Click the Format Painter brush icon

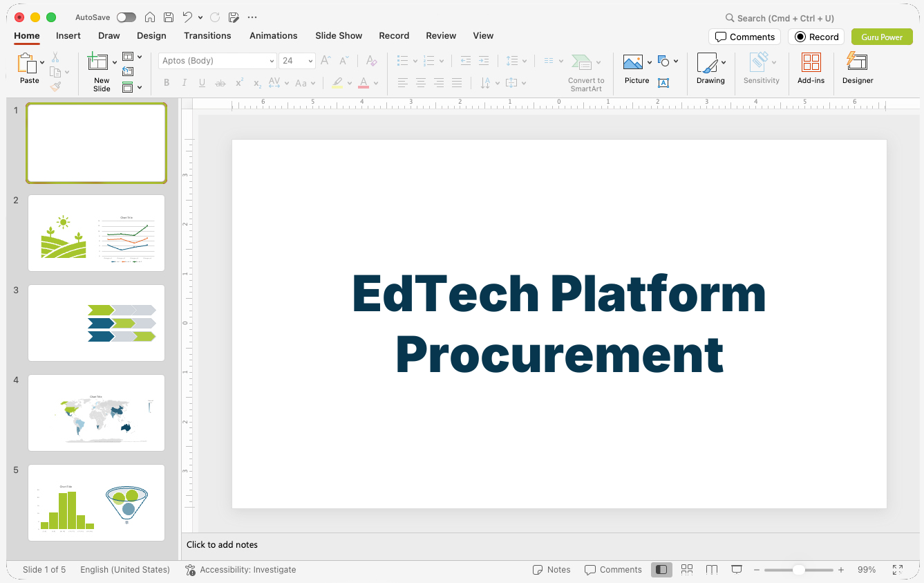point(55,86)
